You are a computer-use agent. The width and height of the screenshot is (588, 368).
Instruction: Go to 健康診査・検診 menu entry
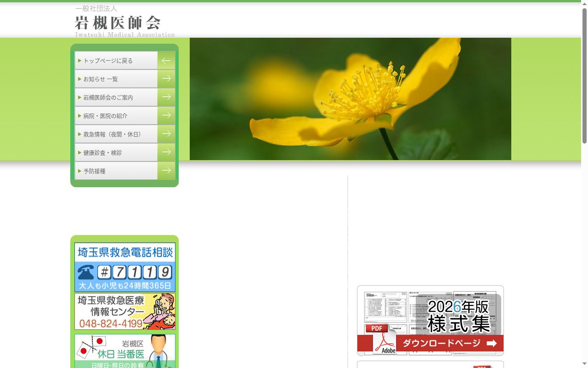(125, 152)
